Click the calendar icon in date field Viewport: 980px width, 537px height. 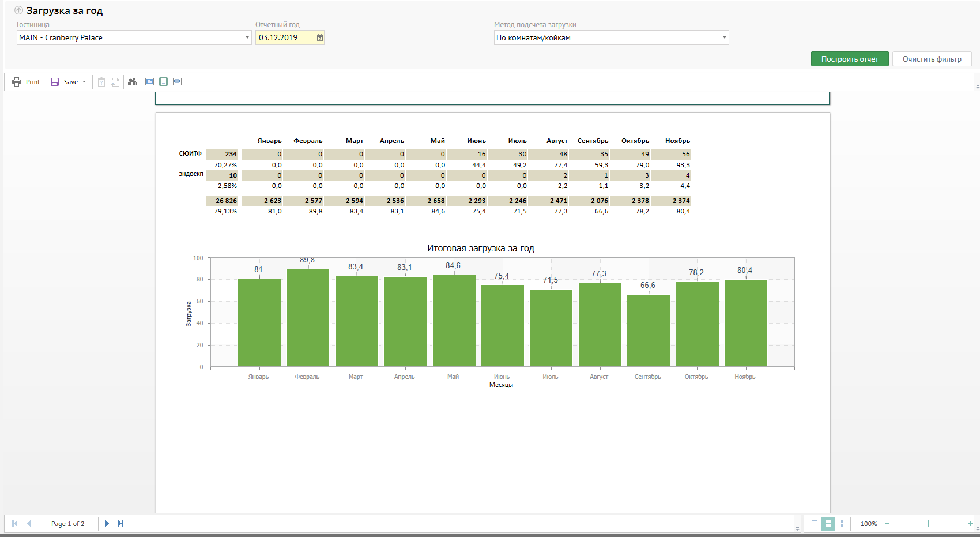(x=319, y=37)
